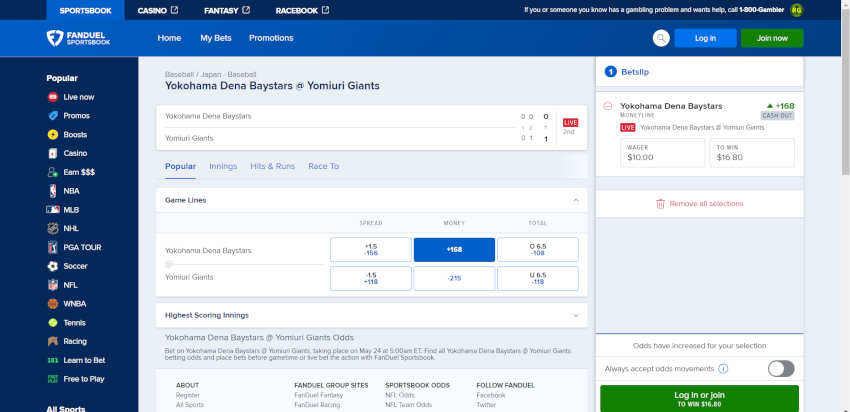
Task: Open FanDuel Fantasy footer link
Action: pyautogui.click(x=319, y=395)
